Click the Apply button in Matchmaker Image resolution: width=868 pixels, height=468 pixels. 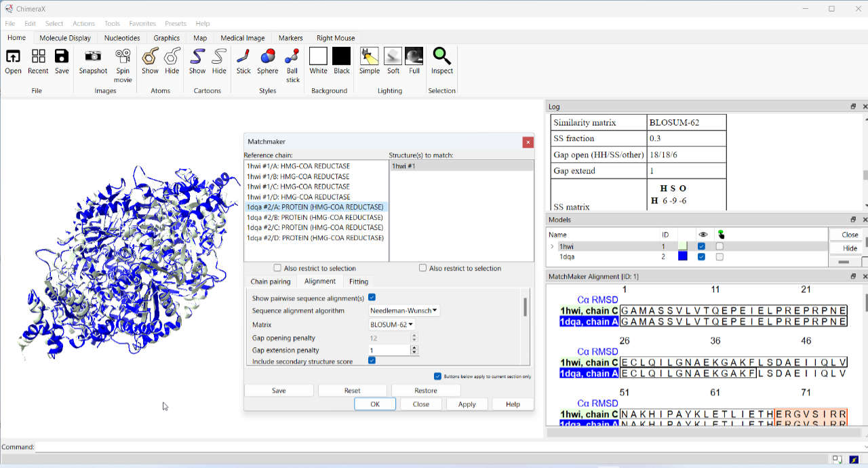point(467,404)
